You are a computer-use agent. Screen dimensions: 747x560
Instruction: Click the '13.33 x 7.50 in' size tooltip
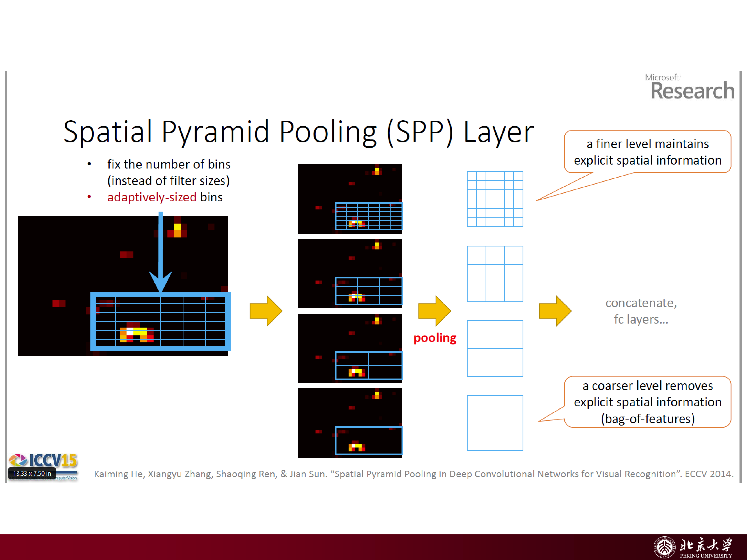coord(32,474)
